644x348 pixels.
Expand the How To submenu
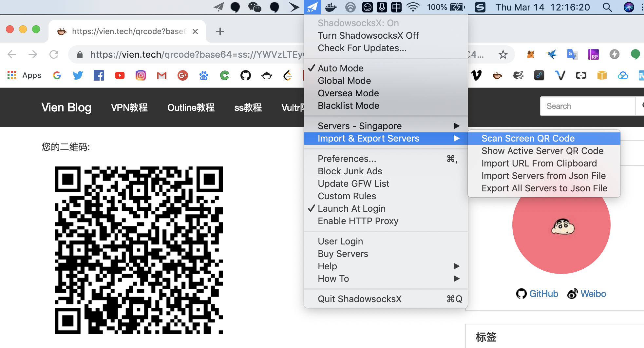tap(386, 279)
